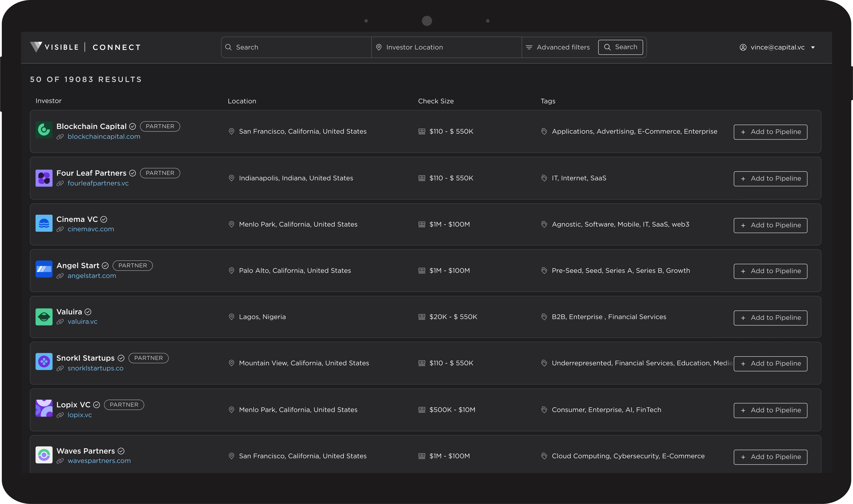Open the snorklstartups.co link

(96, 368)
